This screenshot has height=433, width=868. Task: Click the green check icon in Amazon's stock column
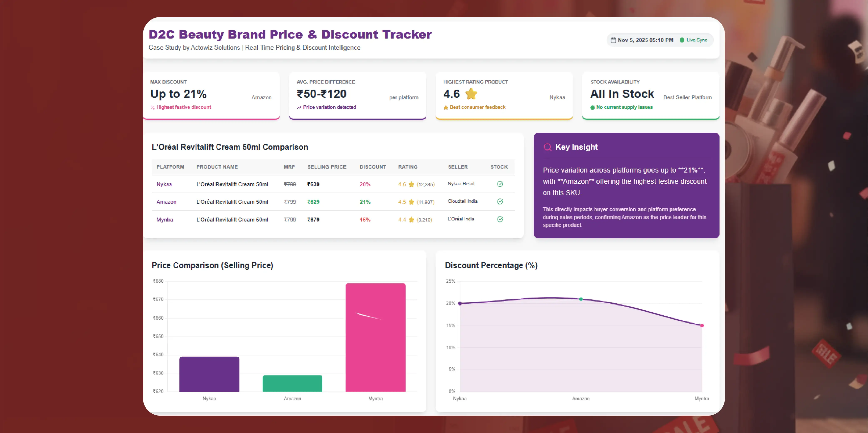point(500,202)
